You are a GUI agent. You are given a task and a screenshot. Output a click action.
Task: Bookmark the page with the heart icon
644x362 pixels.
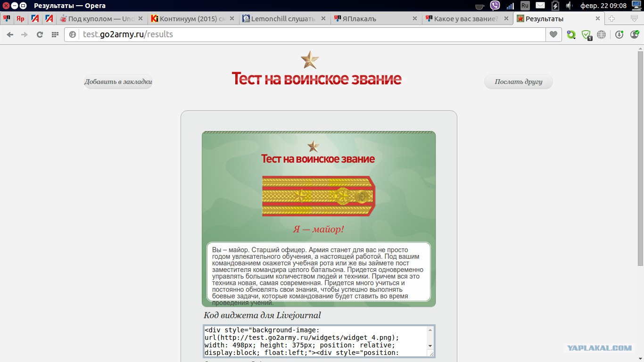(x=553, y=34)
